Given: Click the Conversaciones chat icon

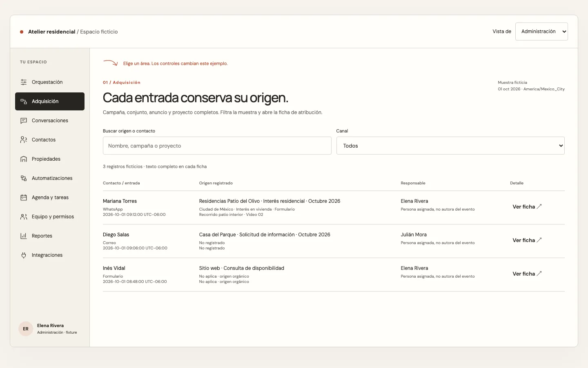Looking at the screenshot, I should tap(24, 121).
